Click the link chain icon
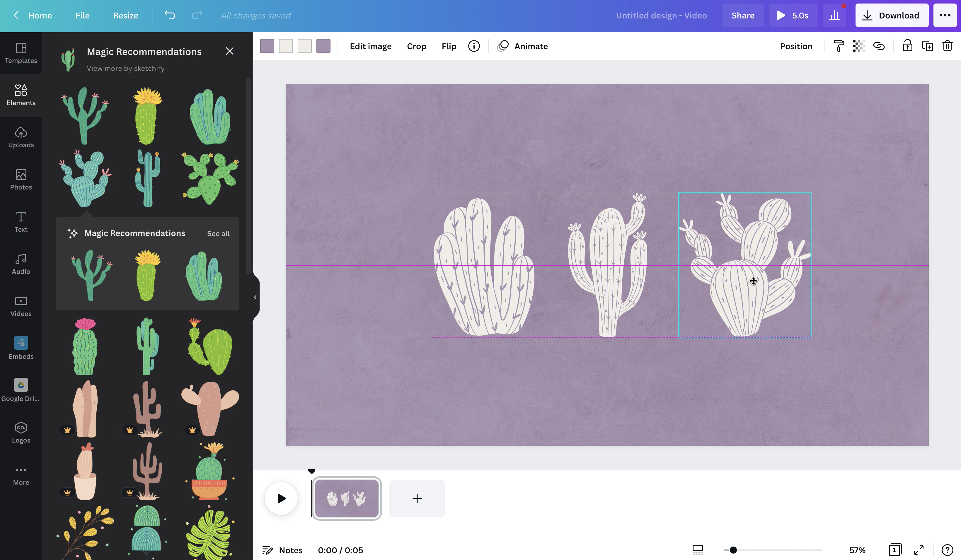Image resolution: width=961 pixels, height=560 pixels. tap(879, 46)
